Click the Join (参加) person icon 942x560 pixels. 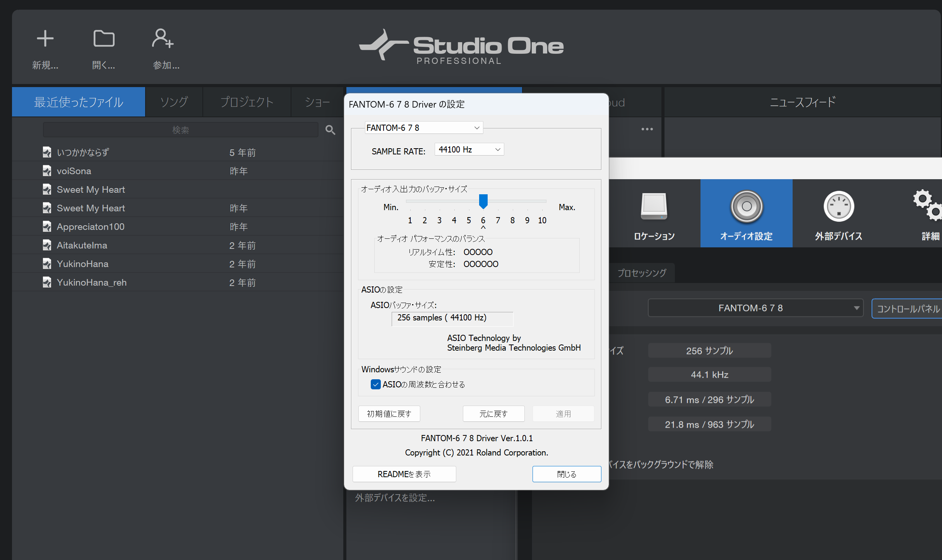pyautogui.click(x=163, y=39)
